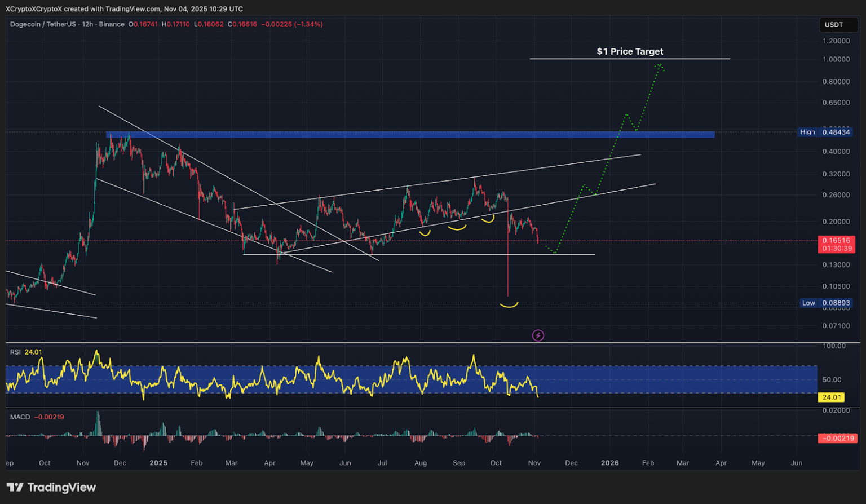Click the 2026 label on time axis
The image size is (866, 504).
609,463
